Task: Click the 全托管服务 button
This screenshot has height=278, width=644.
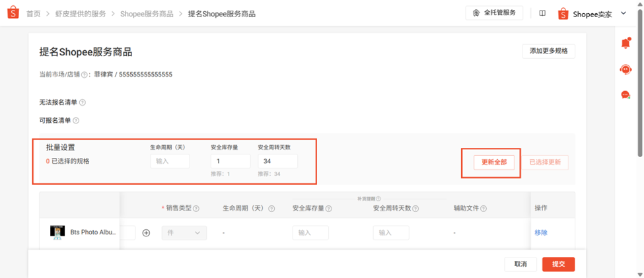Action: pyautogui.click(x=494, y=13)
